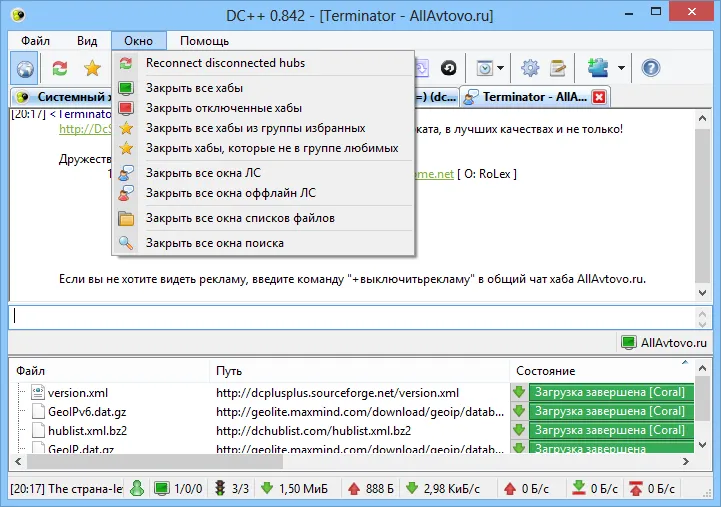This screenshot has width=721, height=507.
Task: Open Favorite Hubs star toolbar icon
Action: point(92,68)
